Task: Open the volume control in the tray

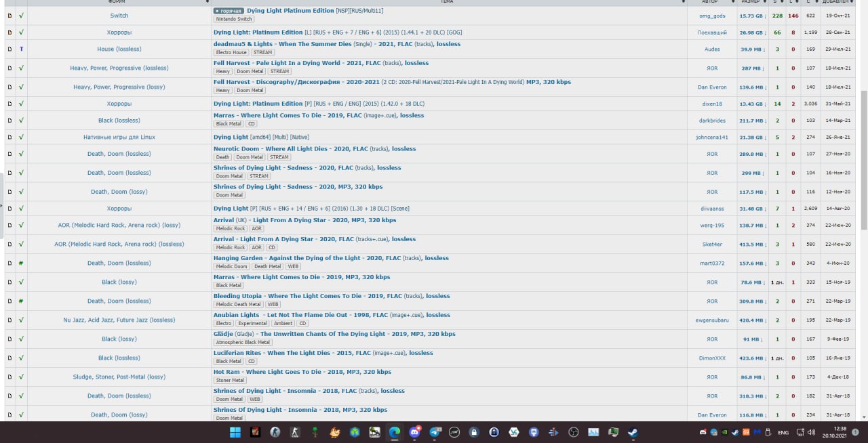Action: 811,432
